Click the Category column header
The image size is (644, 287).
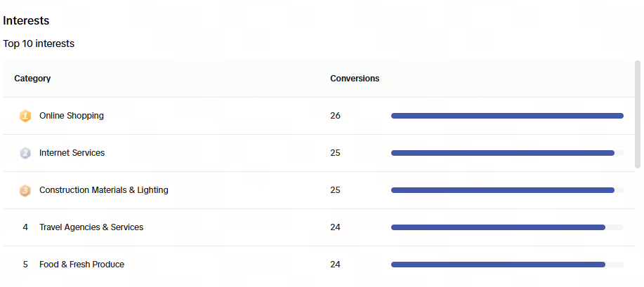(32, 79)
